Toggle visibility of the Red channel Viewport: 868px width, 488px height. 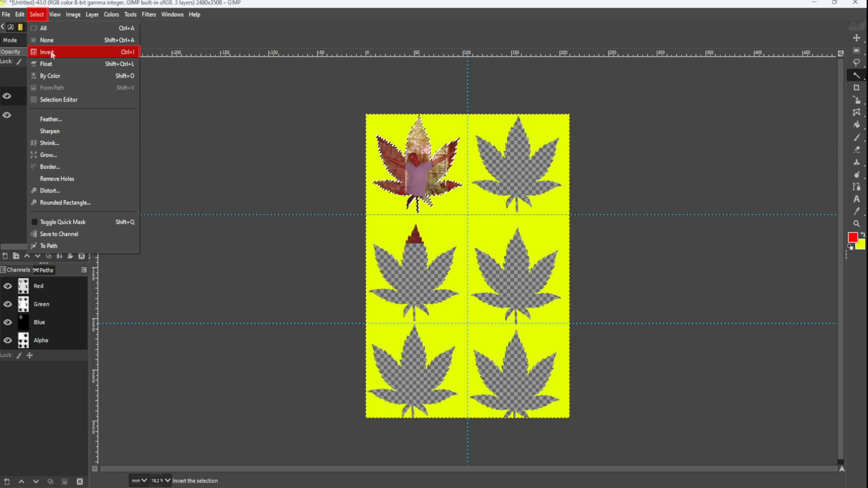(8, 286)
